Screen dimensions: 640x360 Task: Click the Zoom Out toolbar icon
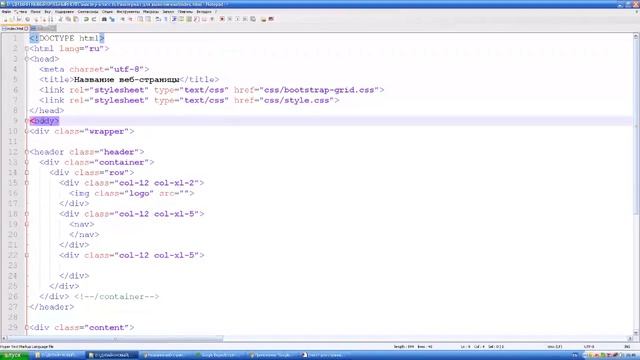tap(131, 19)
